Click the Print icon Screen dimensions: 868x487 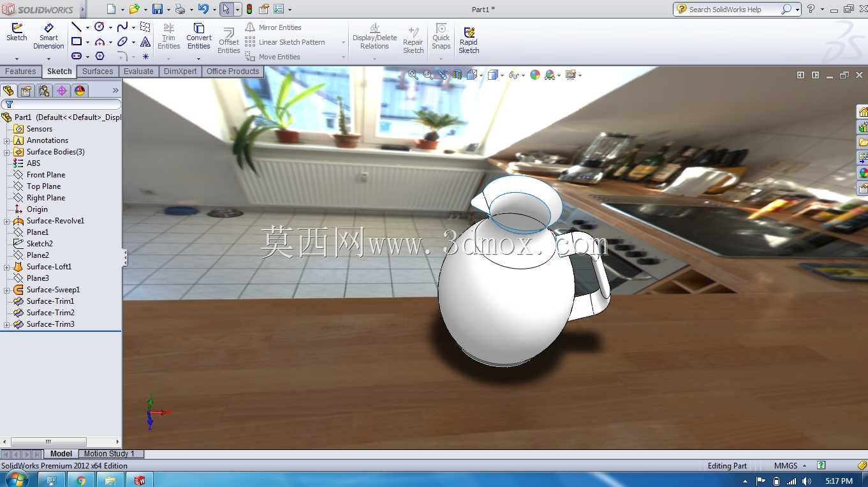pos(180,9)
